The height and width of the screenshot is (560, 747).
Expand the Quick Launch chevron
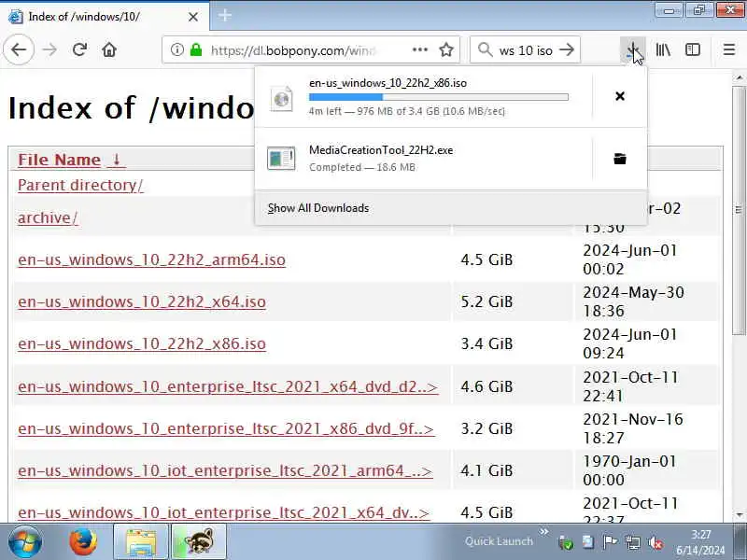[x=543, y=531]
